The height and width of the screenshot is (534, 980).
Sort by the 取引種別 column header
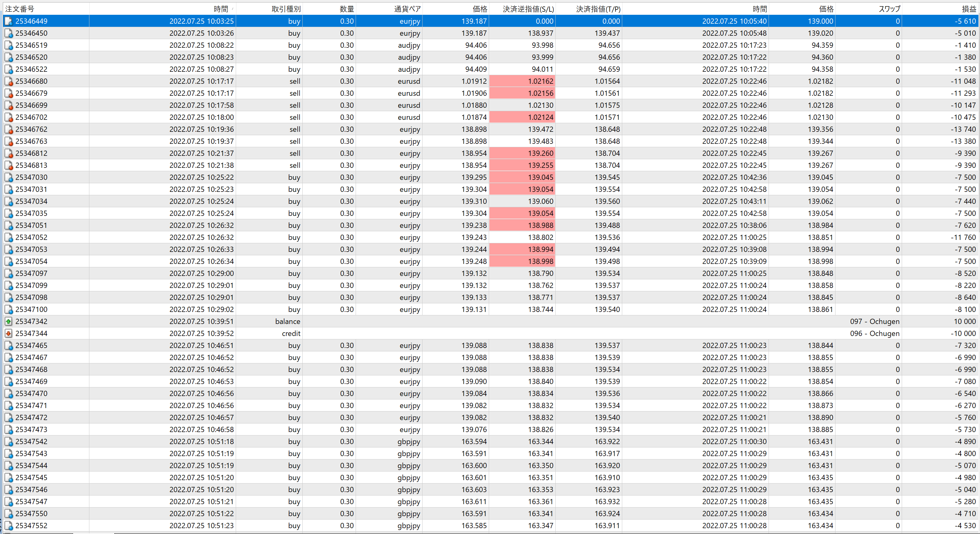(269, 9)
